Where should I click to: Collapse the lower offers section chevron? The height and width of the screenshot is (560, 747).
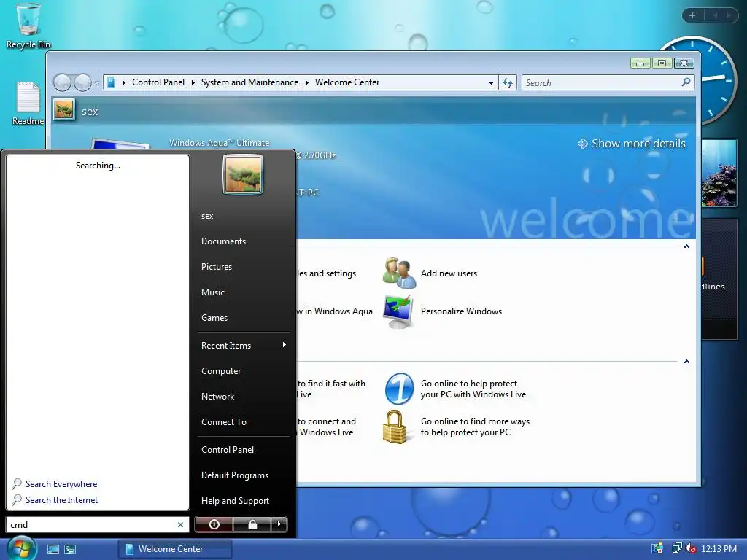click(x=686, y=362)
